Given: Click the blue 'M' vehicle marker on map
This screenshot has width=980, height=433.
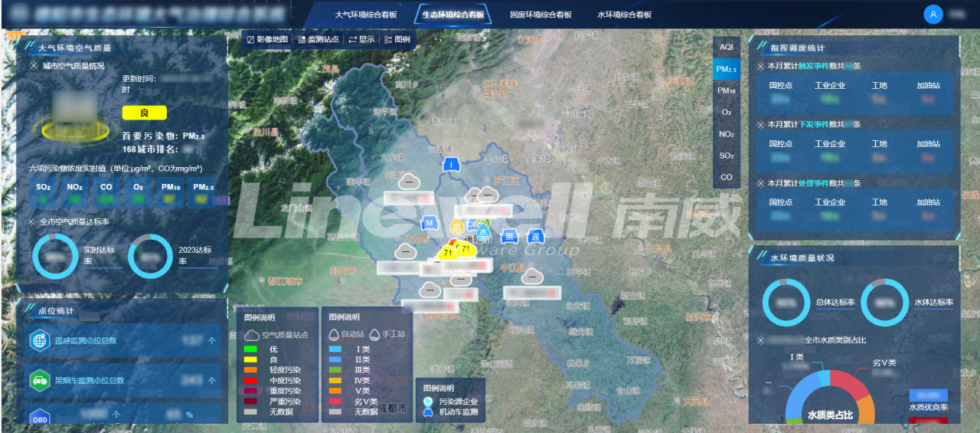Looking at the screenshot, I should [x=430, y=223].
